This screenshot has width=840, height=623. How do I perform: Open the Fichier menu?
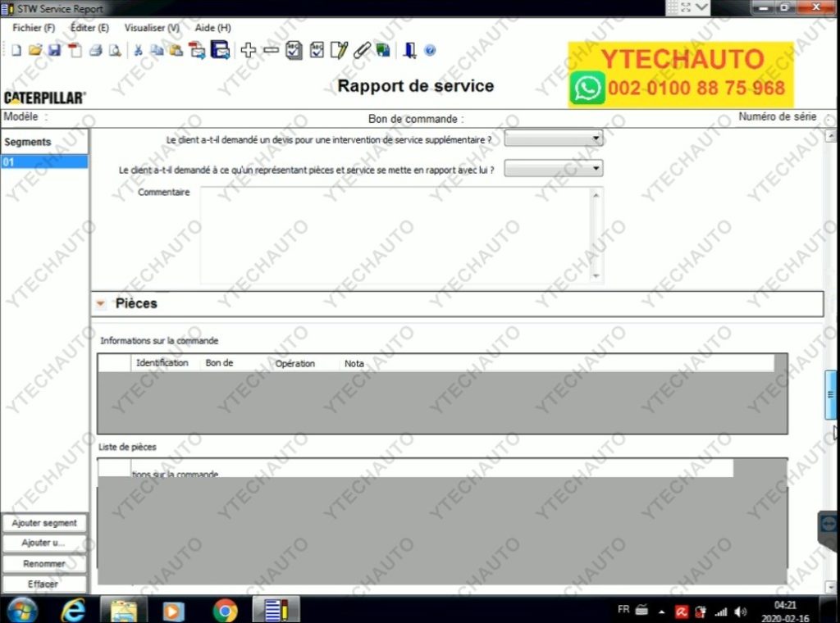[x=34, y=28]
